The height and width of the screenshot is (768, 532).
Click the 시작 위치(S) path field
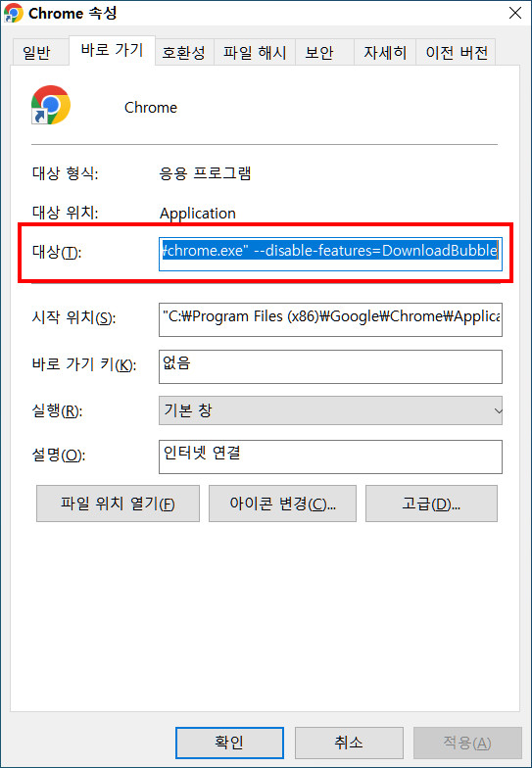(330, 319)
